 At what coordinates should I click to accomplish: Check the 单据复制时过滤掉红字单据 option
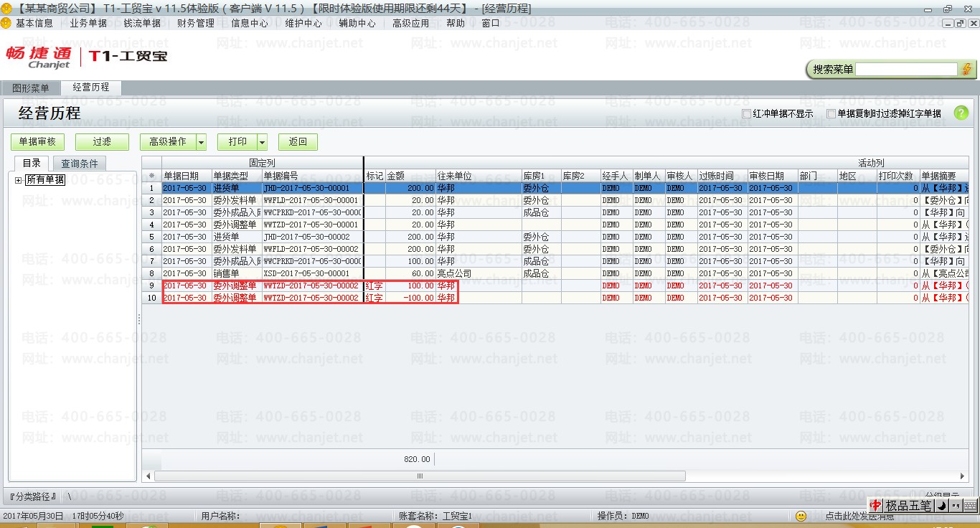coord(831,113)
